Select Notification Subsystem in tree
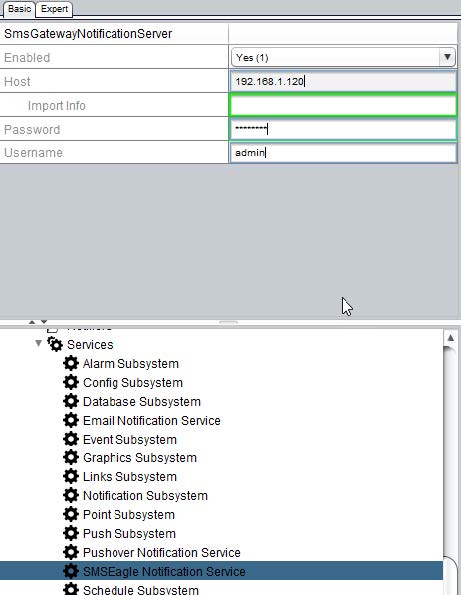Screen dimensions: 461x595 click(145, 496)
